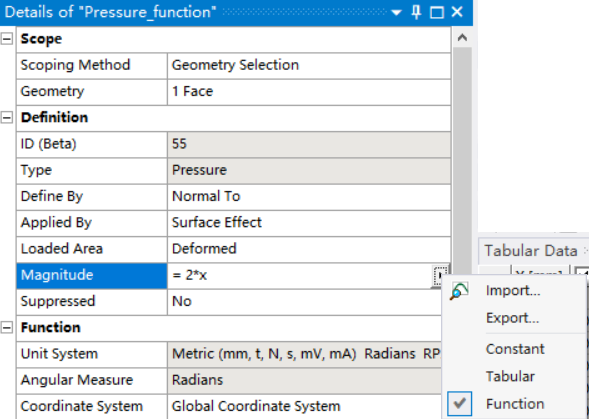
Task: Maximize the Details panel
Action: click(x=437, y=12)
